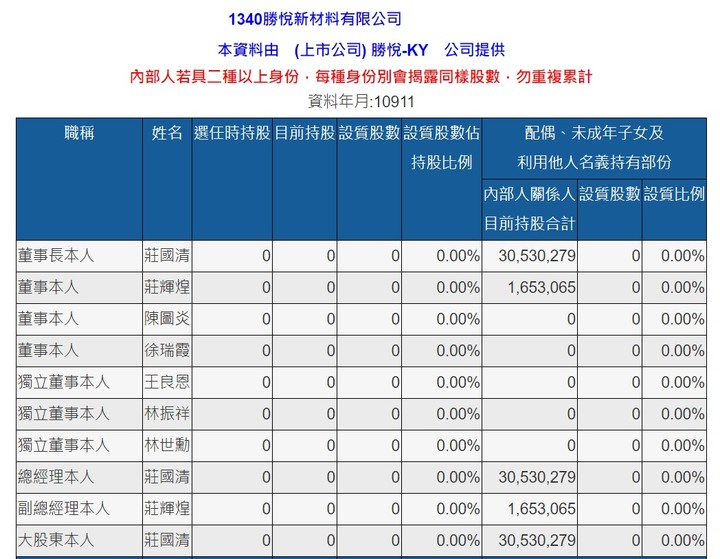Screen dimensions: 720x559
Task: Select the text 資料年月:10911
Action: [x=361, y=101]
